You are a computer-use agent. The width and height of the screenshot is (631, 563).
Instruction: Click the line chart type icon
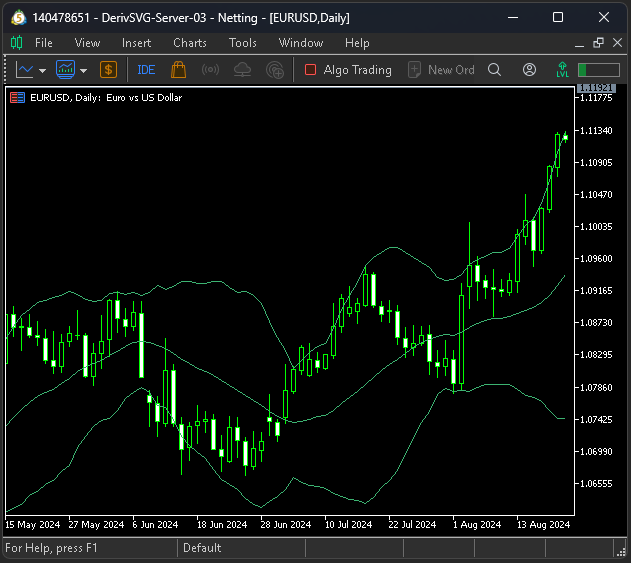coord(25,70)
